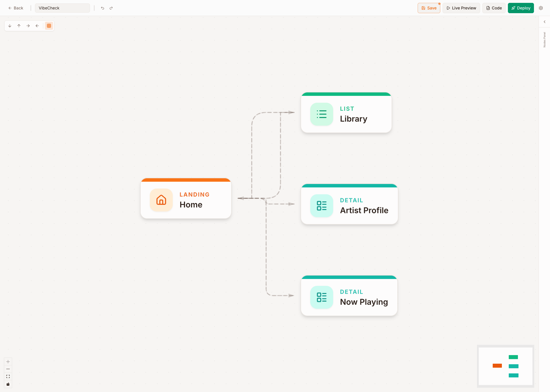Select the leftward auto-layout arrow
The image size is (550, 392).
tap(37, 25)
